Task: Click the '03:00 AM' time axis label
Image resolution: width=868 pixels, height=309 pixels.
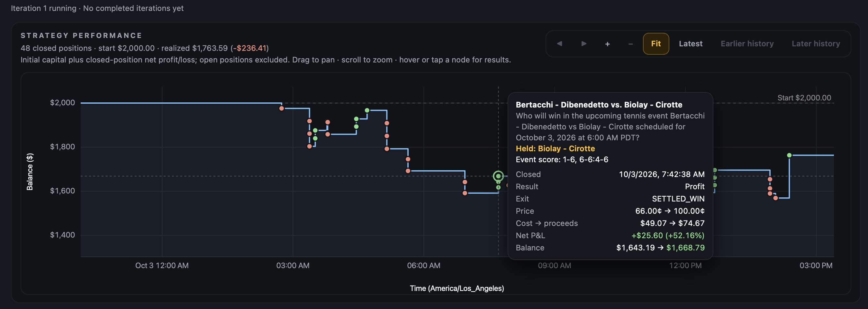Action: (293, 266)
